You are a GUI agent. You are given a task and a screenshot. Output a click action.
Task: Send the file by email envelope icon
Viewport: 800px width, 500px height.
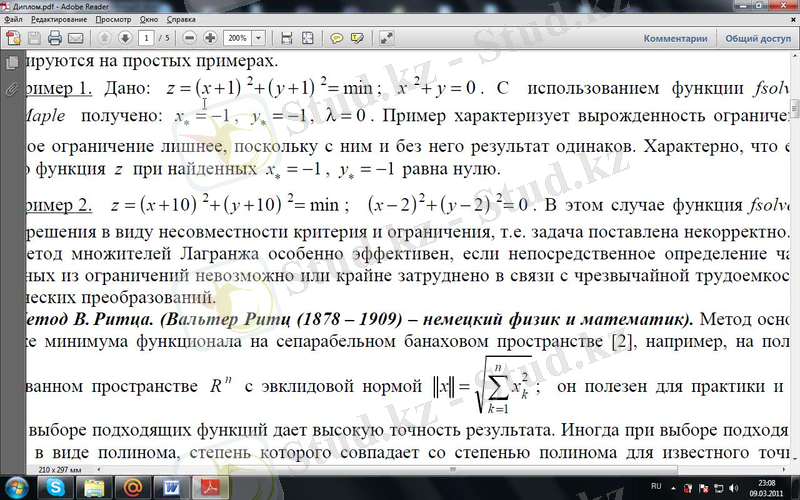pyautogui.click(x=76, y=38)
